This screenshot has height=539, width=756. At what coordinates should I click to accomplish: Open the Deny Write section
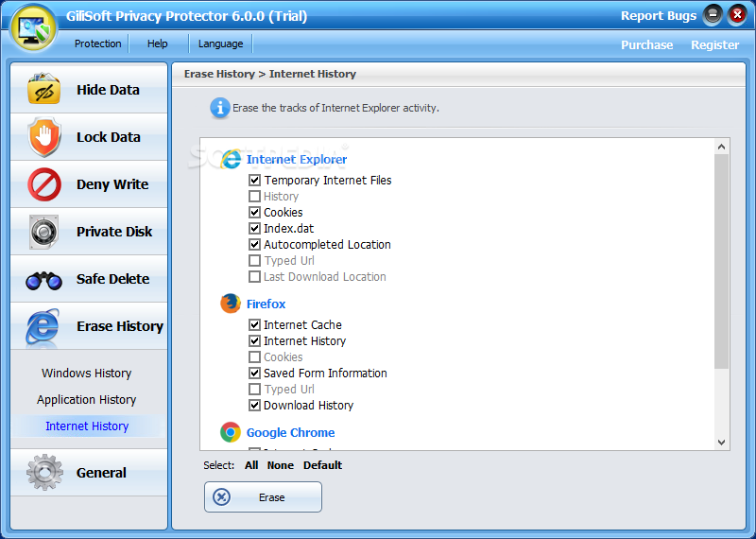pyautogui.click(x=89, y=184)
